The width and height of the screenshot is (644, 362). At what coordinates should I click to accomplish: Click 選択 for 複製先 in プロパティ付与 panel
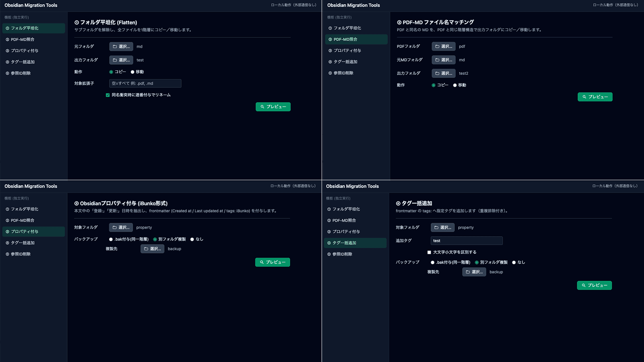[152, 249]
